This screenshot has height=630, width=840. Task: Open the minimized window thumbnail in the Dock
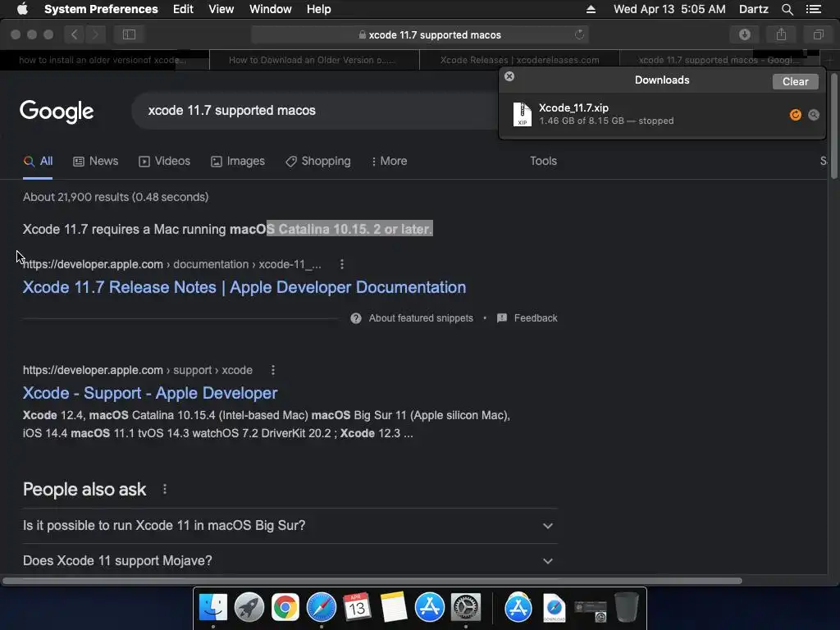pyautogui.click(x=590, y=610)
